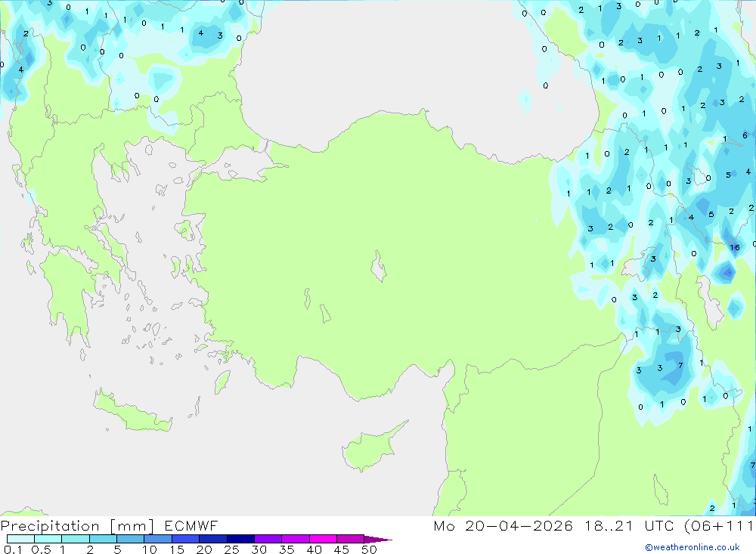Pick the 45 to 50 mm legend swatch

pos(351,539)
